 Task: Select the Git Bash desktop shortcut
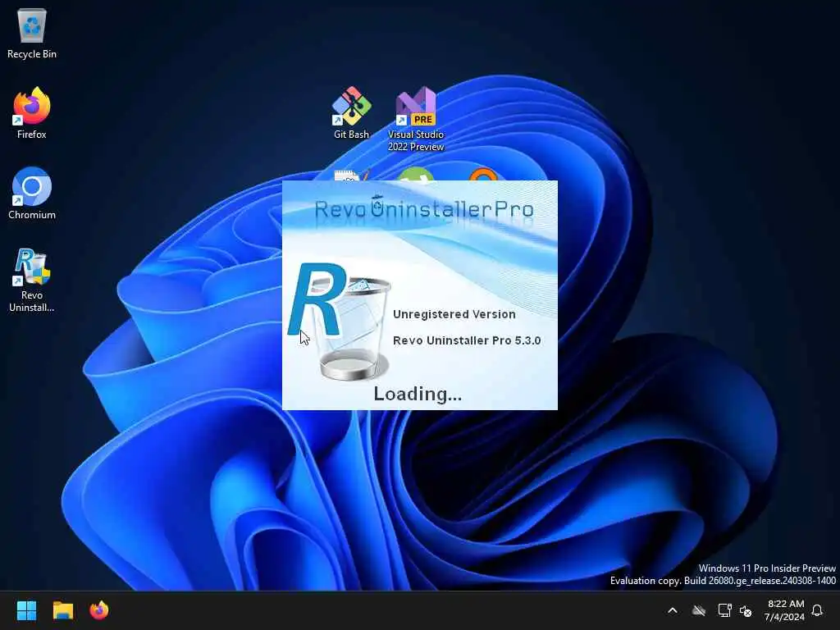[351, 113]
